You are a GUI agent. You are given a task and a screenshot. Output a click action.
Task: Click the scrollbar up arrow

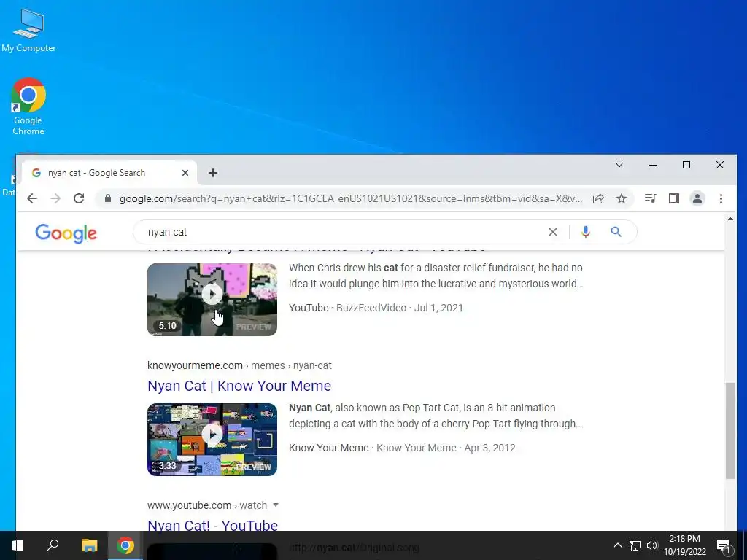(730, 219)
